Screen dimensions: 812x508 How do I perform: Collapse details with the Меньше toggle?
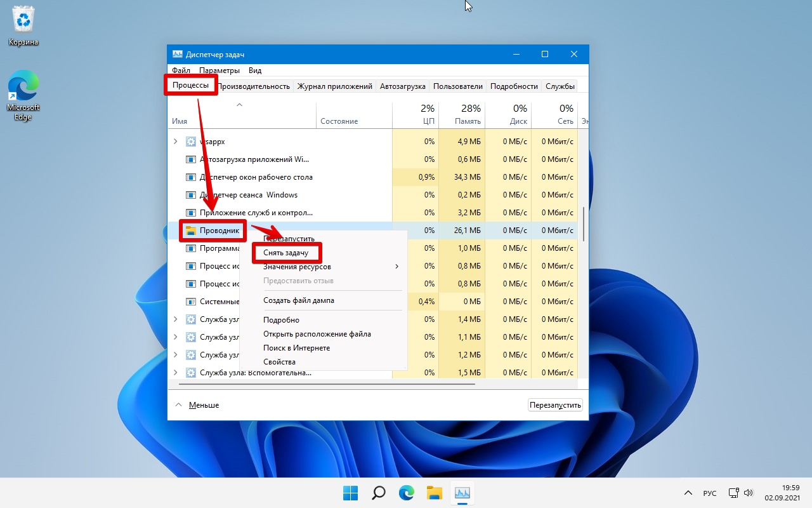click(x=197, y=405)
